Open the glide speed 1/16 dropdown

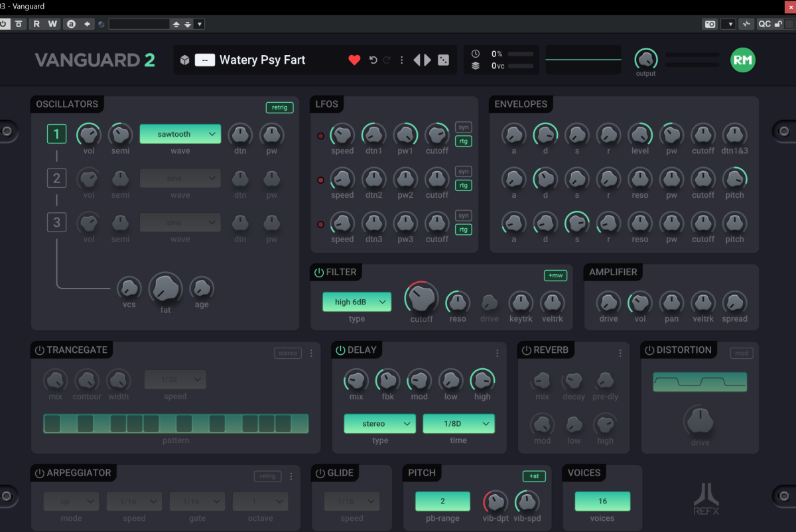(352, 501)
